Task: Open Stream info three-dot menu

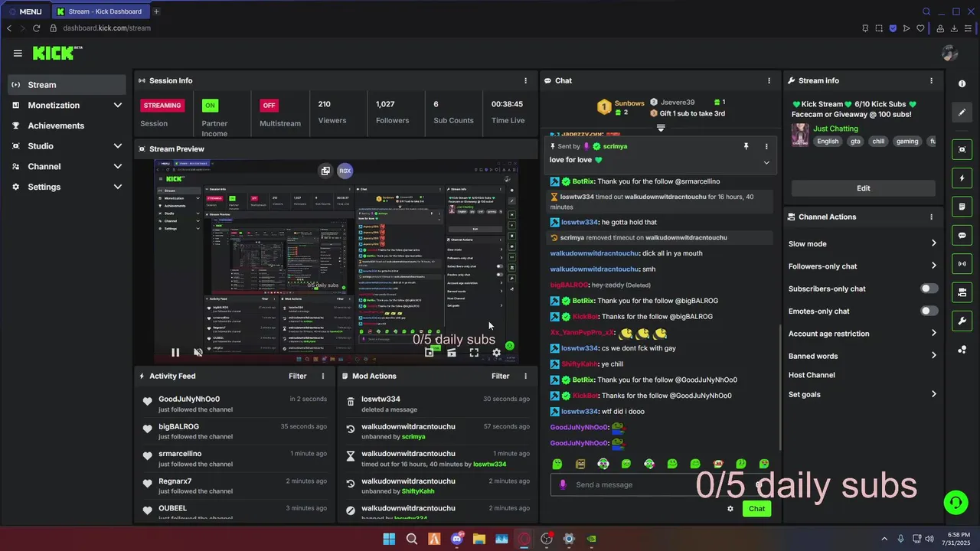Action: click(x=931, y=80)
